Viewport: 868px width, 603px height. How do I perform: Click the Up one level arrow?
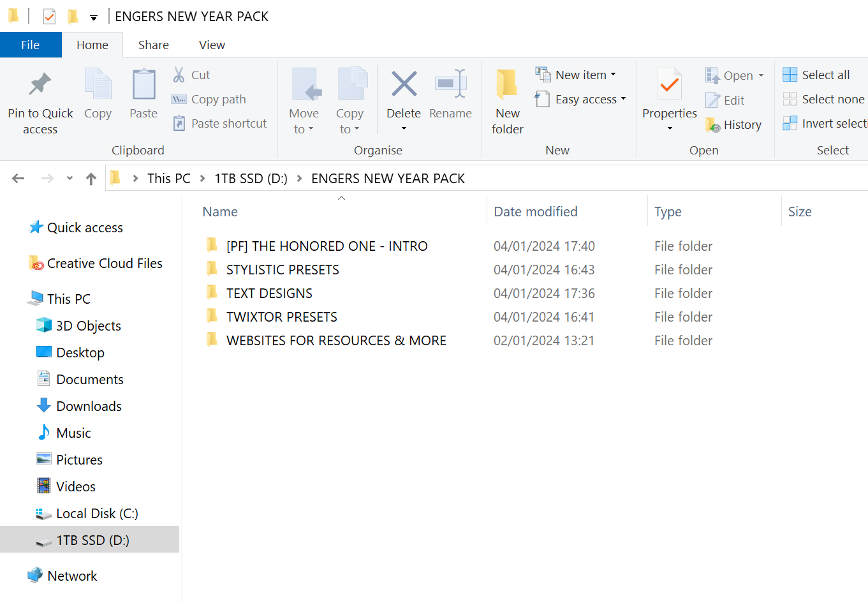click(x=91, y=179)
